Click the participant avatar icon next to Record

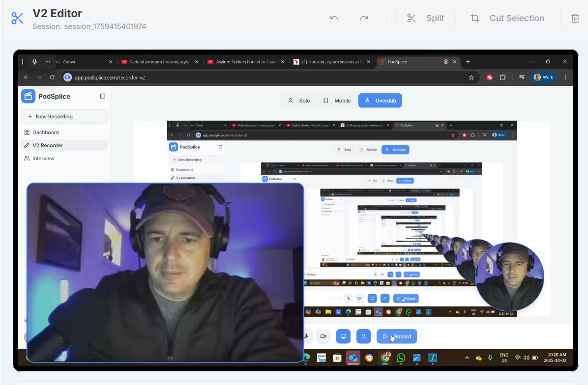click(x=364, y=336)
